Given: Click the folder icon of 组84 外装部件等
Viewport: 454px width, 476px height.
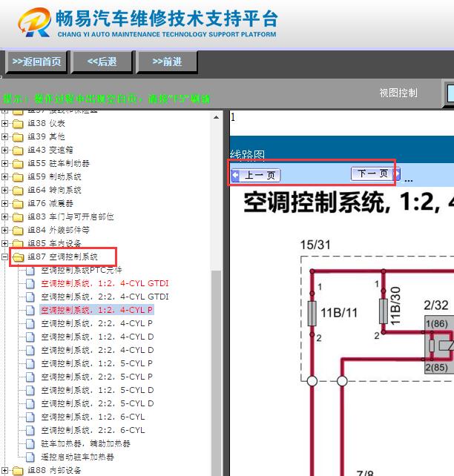Looking at the screenshot, I should [x=18, y=231].
